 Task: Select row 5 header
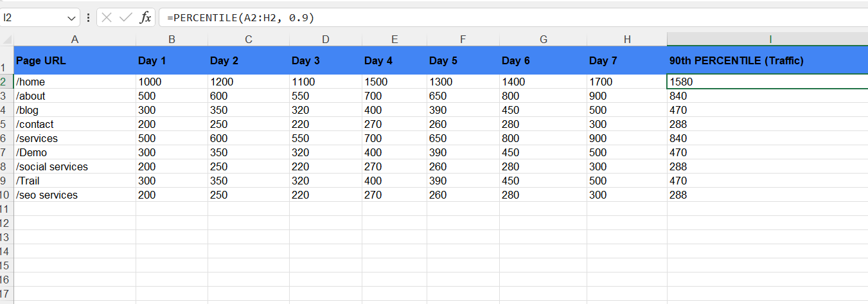(x=6, y=124)
